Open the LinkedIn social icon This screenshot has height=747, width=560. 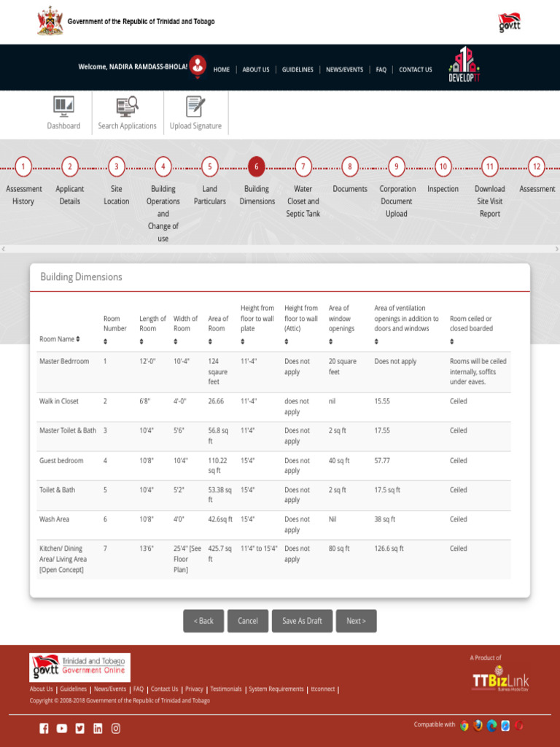tap(98, 728)
